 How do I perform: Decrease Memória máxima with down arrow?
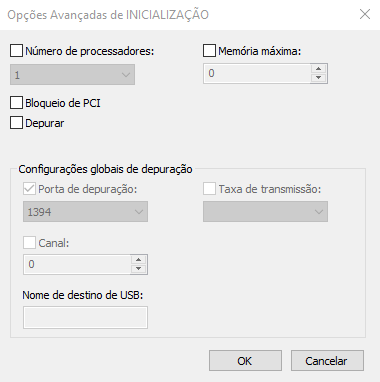pyautogui.click(x=319, y=78)
